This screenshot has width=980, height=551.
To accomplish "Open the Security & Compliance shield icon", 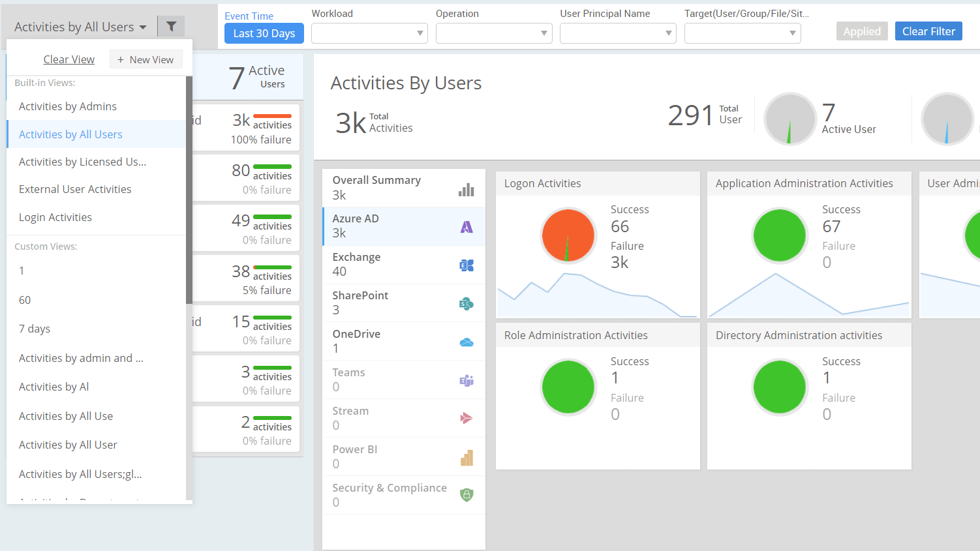I will click(466, 494).
